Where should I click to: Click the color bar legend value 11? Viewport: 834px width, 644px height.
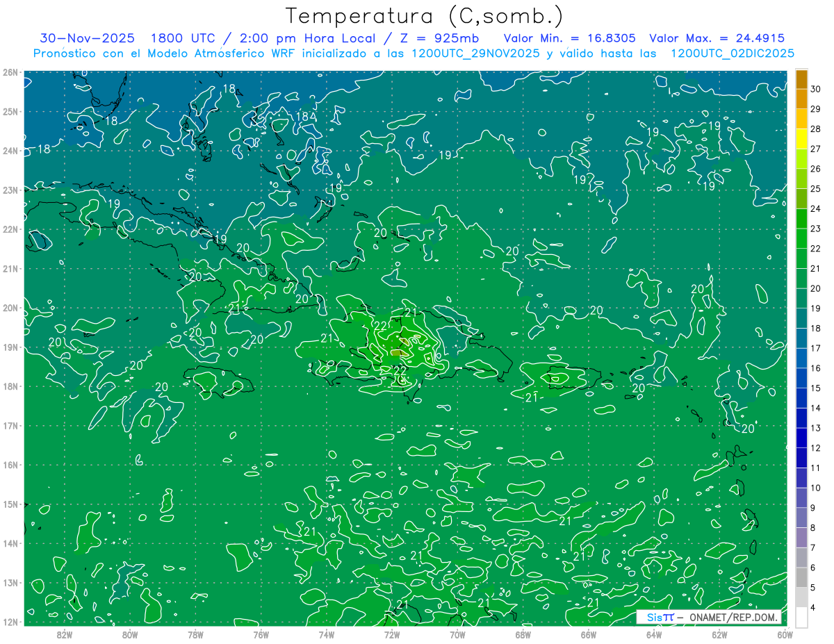click(x=815, y=468)
